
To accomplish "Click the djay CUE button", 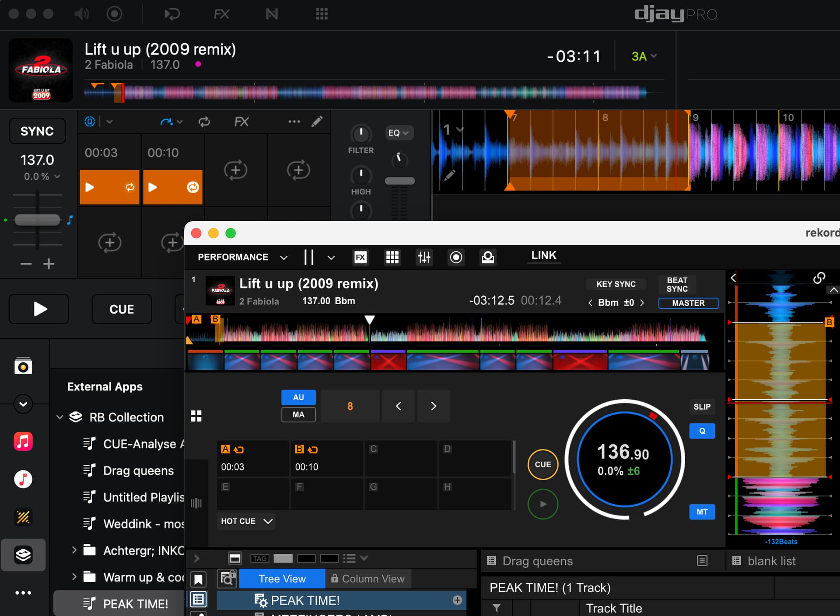I will click(x=122, y=309).
